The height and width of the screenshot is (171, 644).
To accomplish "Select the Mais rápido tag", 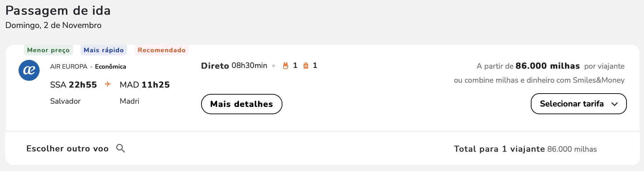I will (104, 50).
